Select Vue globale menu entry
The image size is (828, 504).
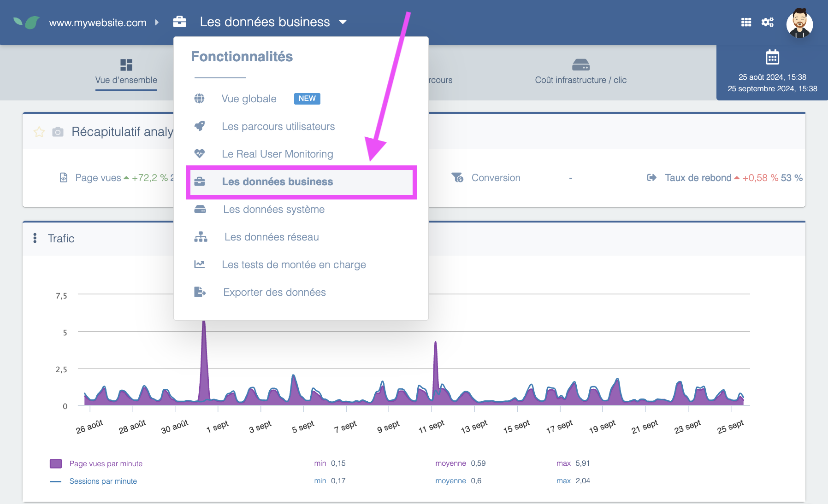[249, 99]
